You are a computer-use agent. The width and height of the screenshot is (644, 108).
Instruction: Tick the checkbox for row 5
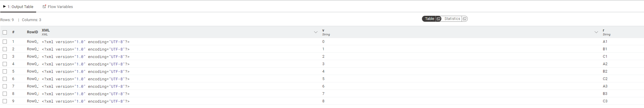pyautogui.click(x=5, y=71)
